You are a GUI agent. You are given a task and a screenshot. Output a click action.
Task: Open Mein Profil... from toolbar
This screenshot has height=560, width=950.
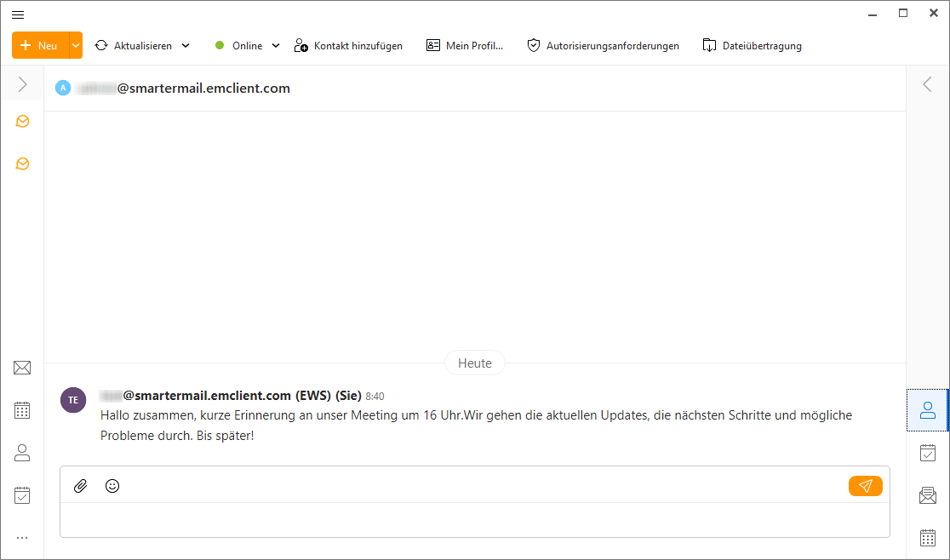(x=465, y=46)
